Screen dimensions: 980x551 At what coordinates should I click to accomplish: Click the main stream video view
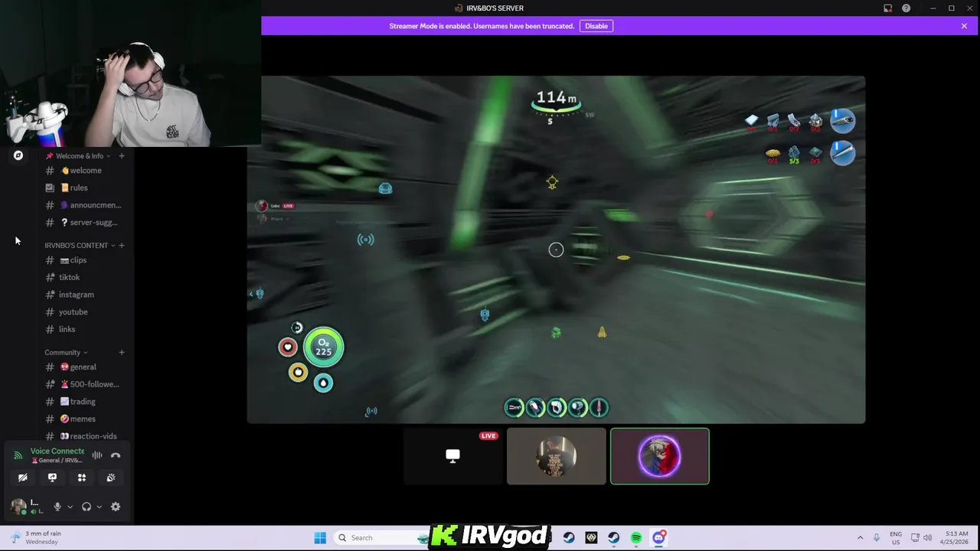[x=556, y=249]
